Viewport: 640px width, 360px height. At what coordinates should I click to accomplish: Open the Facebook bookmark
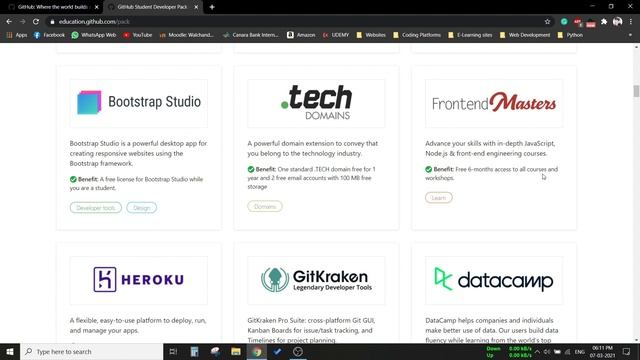coord(49,35)
